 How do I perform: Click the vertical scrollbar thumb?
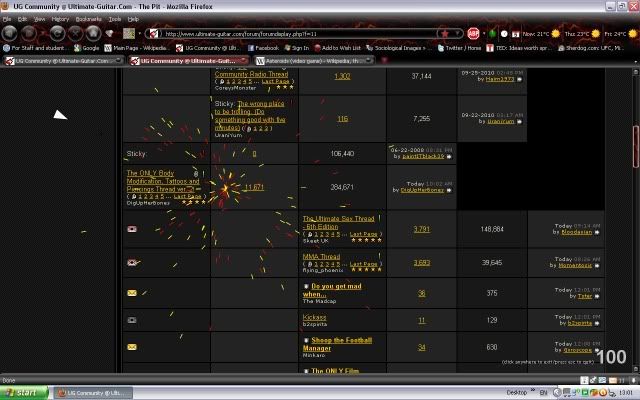coord(636,146)
